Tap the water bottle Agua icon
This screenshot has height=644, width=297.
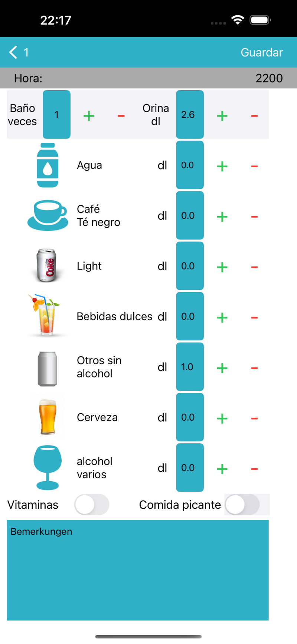[48, 165]
